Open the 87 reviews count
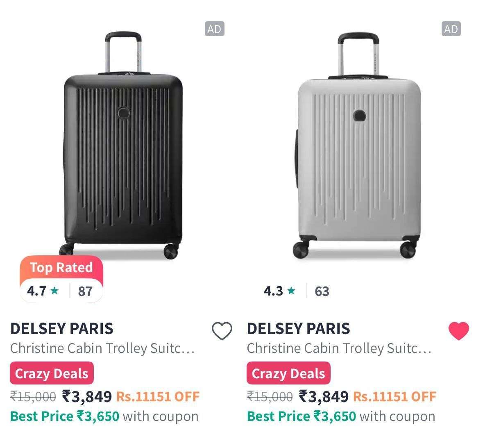Image resolution: width=483 pixels, height=448 pixels. (x=85, y=291)
